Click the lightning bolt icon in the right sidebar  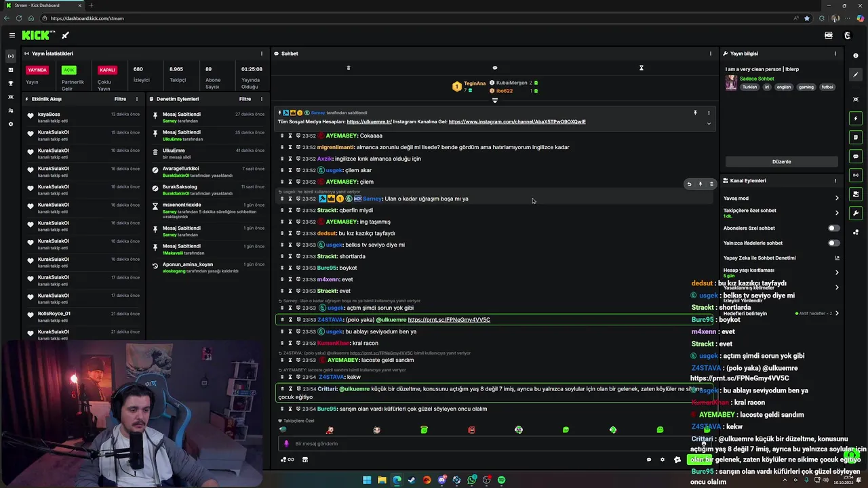click(x=856, y=119)
